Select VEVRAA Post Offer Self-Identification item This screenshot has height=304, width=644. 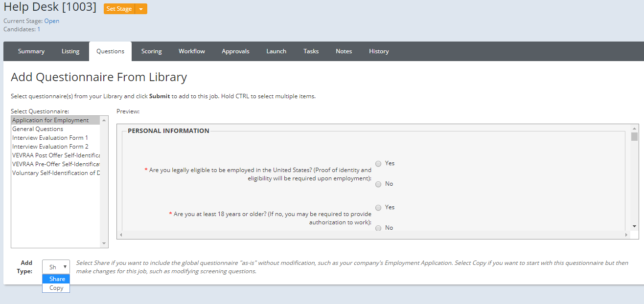pos(56,155)
